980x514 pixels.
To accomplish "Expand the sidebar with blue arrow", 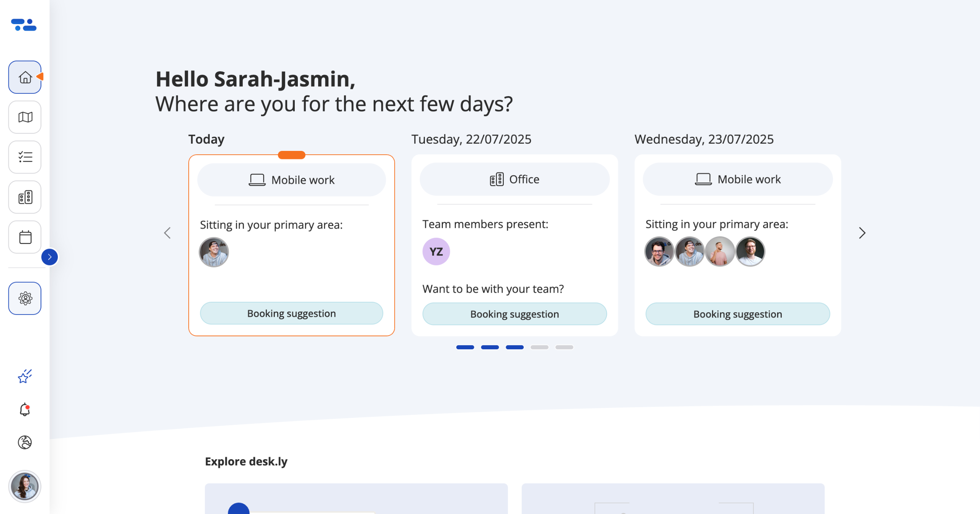I will tap(50, 257).
